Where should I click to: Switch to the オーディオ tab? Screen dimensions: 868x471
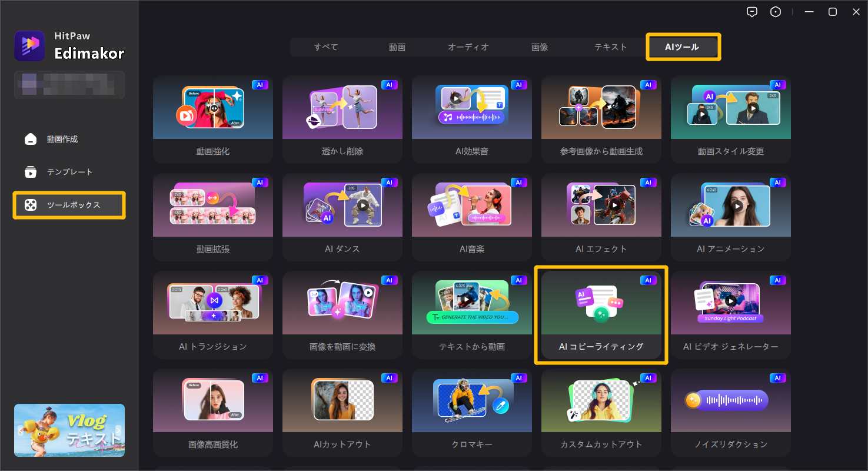(468, 47)
